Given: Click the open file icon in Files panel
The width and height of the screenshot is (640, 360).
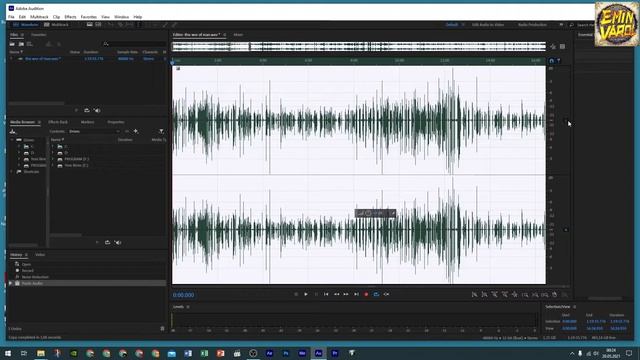Looking at the screenshot, I should (x=12, y=44).
